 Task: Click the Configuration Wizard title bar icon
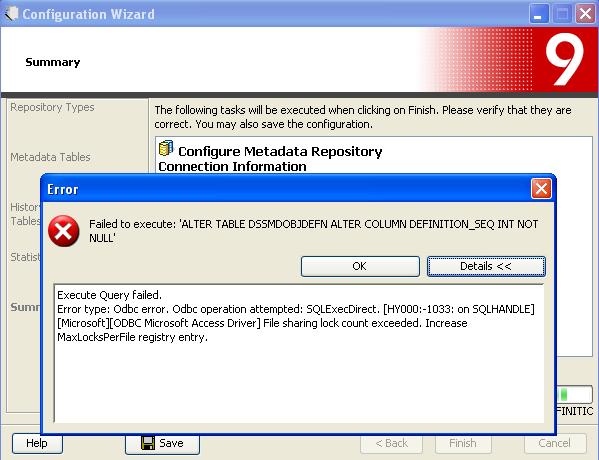pos(11,14)
